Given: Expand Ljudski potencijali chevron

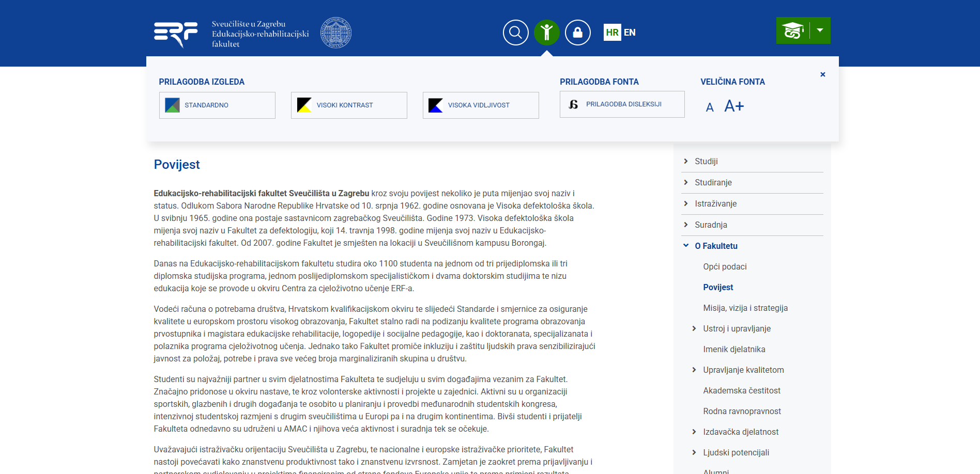Looking at the screenshot, I should pos(694,452).
